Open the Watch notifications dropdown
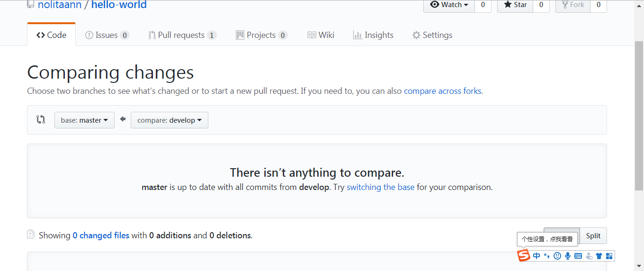644x271 pixels. click(449, 5)
